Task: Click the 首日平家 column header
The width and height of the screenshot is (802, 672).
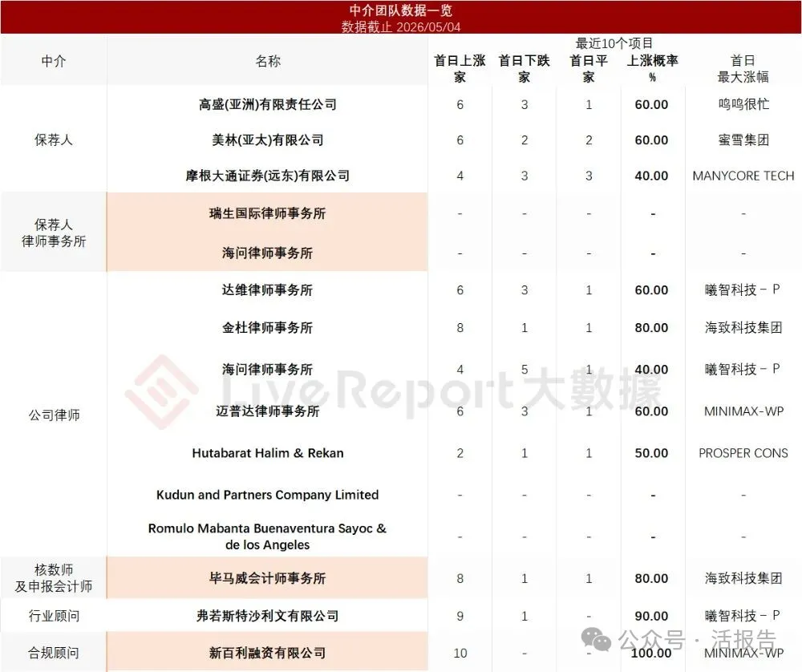Action: click(589, 68)
